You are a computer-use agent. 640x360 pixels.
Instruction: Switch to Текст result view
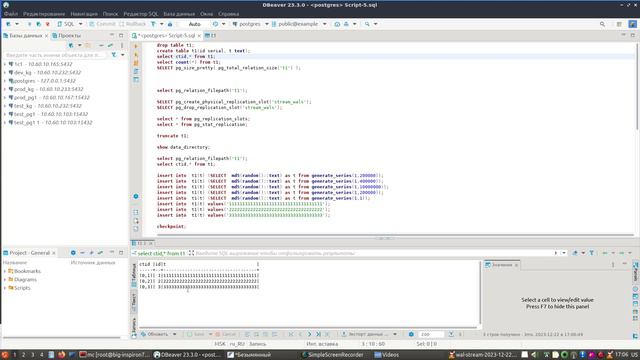(x=134, y=302)
